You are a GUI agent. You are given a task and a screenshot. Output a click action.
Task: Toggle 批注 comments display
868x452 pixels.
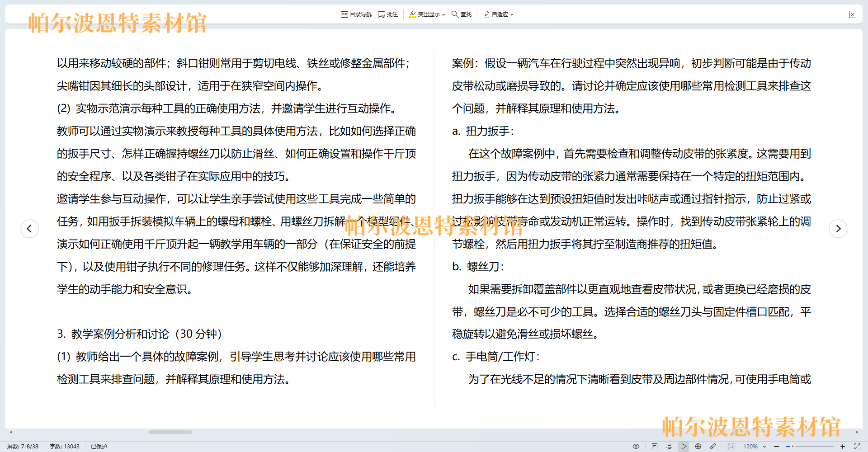[x=388, y=14]
